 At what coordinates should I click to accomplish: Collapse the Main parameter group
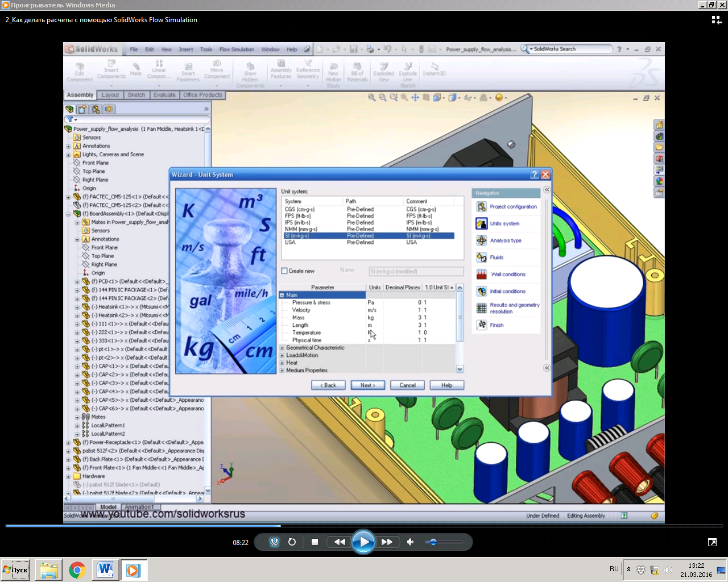[282, 295]
